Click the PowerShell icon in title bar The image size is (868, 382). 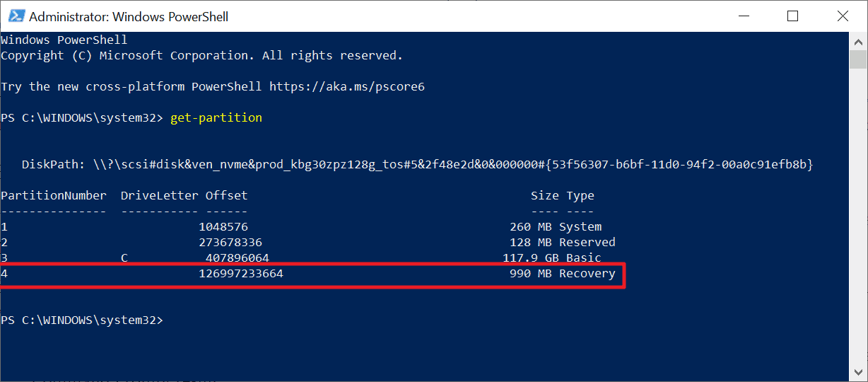pos(13,16)
